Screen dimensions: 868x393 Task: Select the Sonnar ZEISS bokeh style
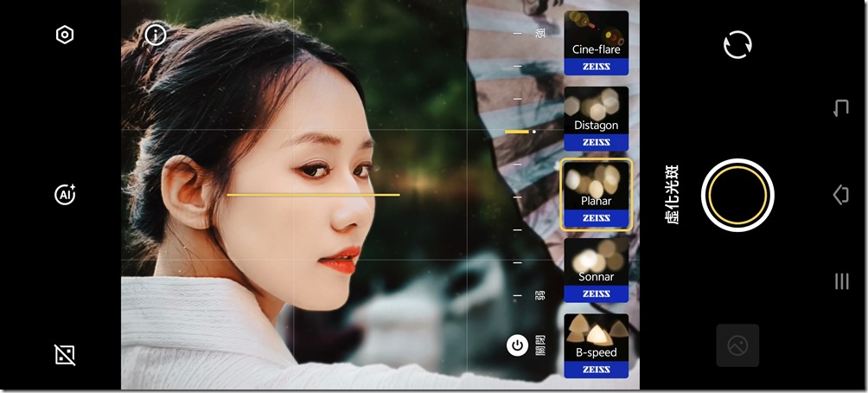[x=597, y=270]
